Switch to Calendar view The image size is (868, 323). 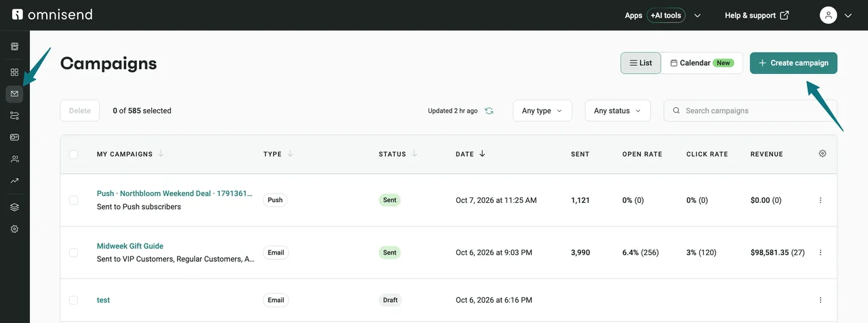(702, 63)
